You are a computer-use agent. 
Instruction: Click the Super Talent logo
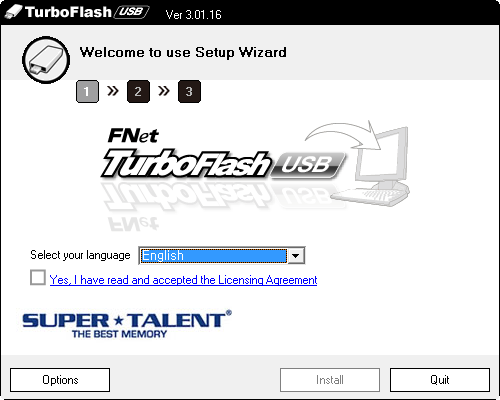pyautogui.click(x=127, y=324)
